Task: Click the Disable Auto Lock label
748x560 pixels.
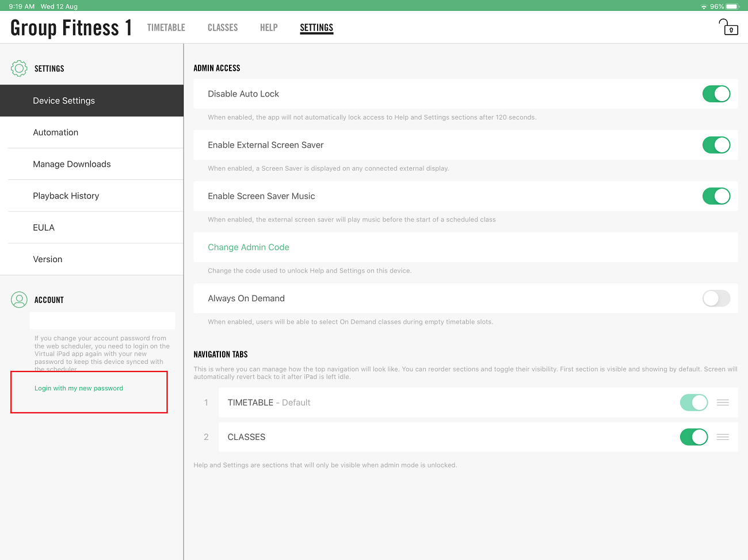Action: click(243, 94)
